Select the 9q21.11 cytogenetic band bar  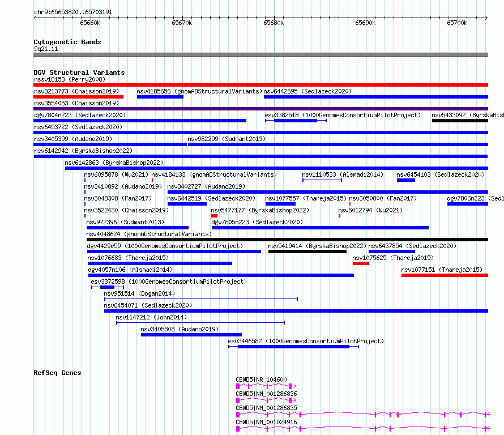[260, 55]
